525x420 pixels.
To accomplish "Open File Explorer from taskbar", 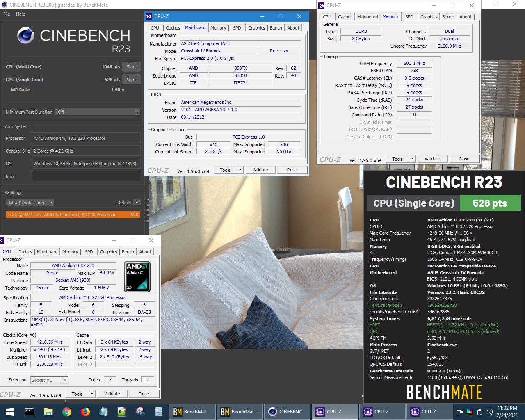I will tap(48, 411).
